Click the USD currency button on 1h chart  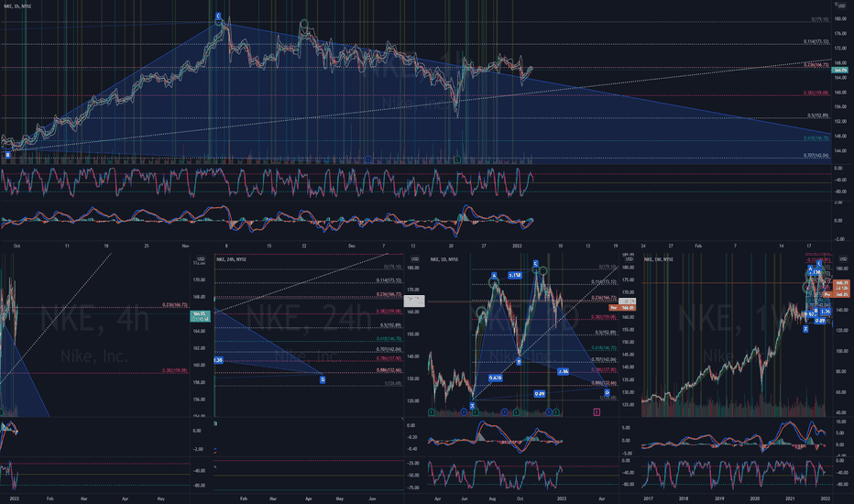click(841, 6)
